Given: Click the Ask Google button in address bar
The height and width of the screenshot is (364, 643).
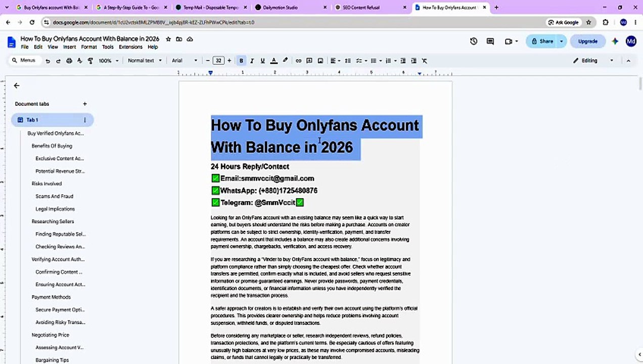Looking at the screenshot, I should (563, 23).
